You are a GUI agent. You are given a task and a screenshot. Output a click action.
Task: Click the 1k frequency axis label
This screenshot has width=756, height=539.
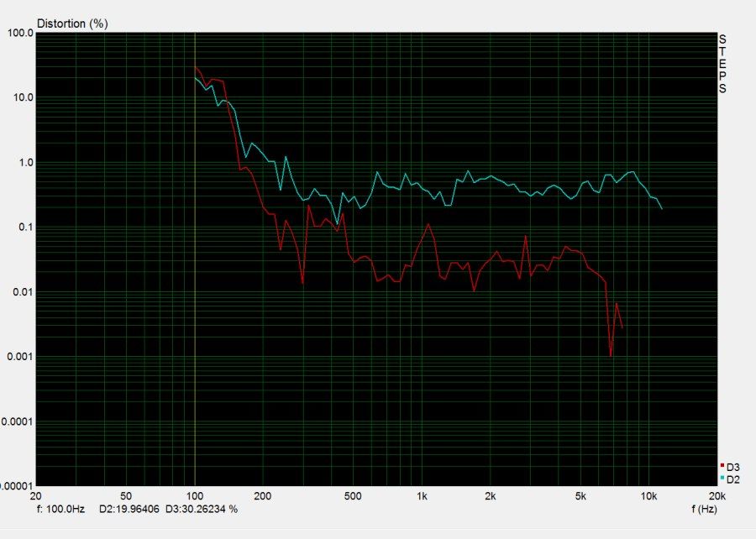[422, 497]
